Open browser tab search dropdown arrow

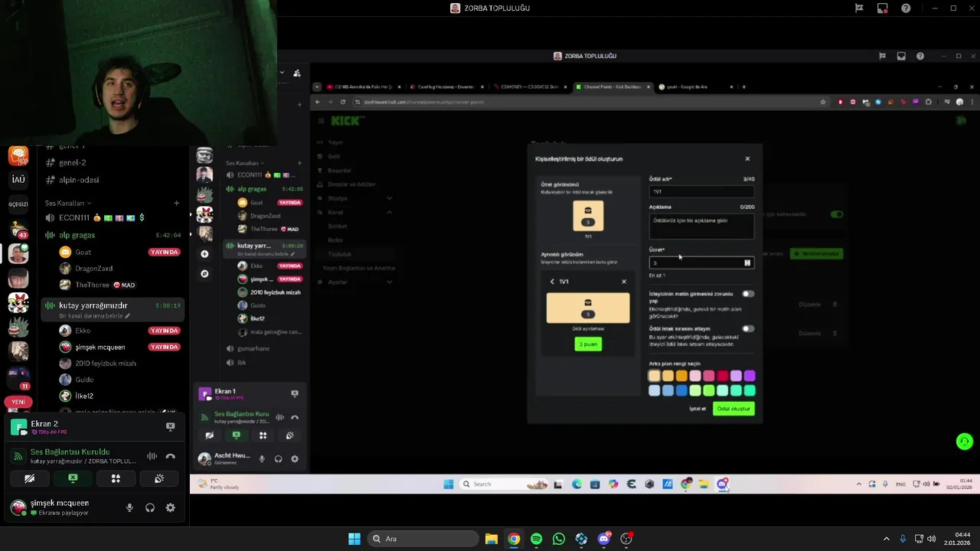[x=318, y=86]
